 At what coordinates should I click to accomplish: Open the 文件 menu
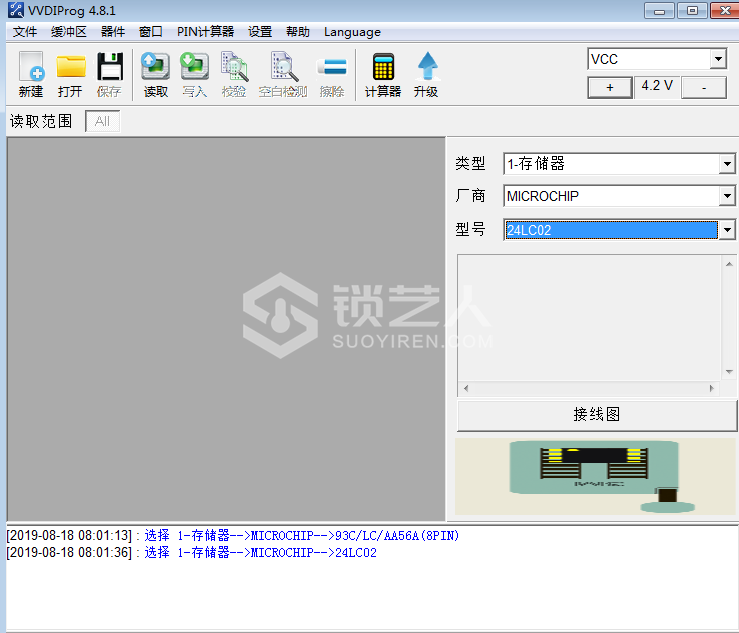(25, 32)
